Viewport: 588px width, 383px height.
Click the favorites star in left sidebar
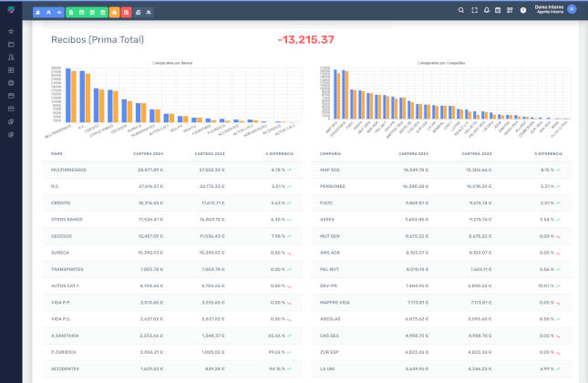(11, 31)
